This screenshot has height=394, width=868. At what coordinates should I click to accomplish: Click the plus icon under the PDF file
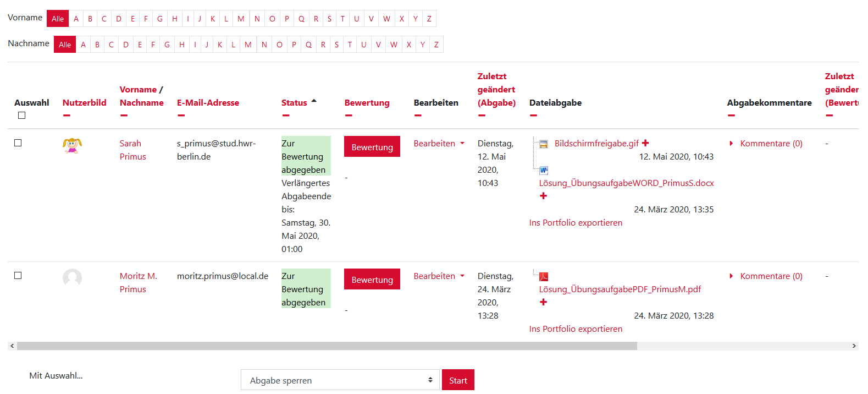click(543, 302)
